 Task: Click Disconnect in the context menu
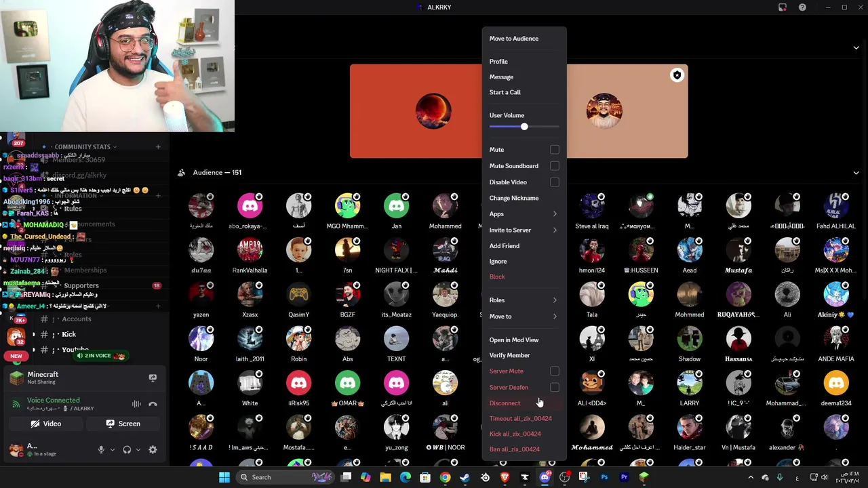click(x=524, y=403)
